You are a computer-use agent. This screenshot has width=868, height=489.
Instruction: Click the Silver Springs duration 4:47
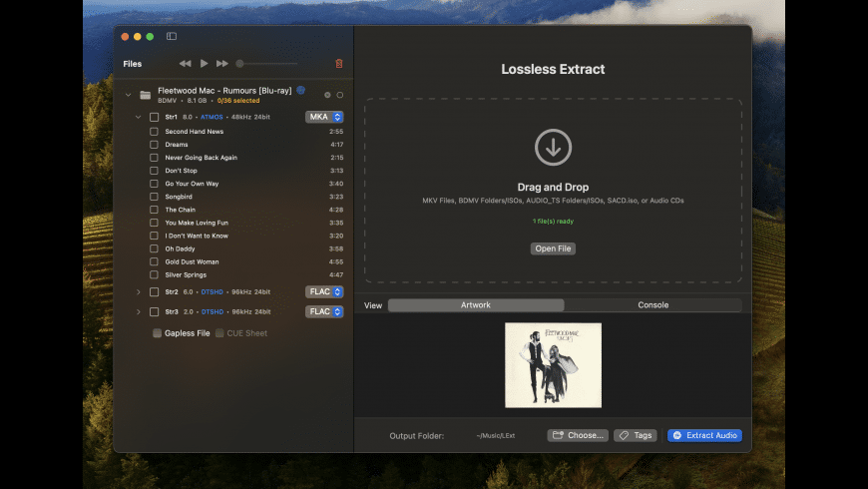coord(336,274)
